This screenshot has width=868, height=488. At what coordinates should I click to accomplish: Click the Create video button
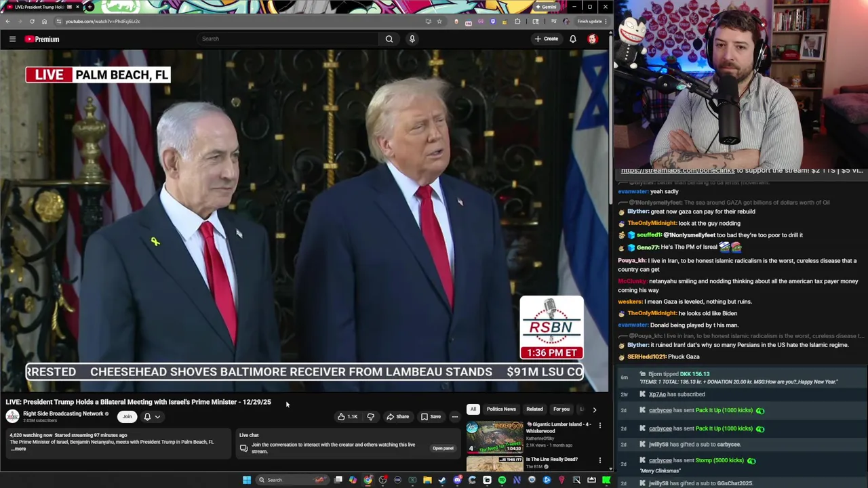coord(546,39)
